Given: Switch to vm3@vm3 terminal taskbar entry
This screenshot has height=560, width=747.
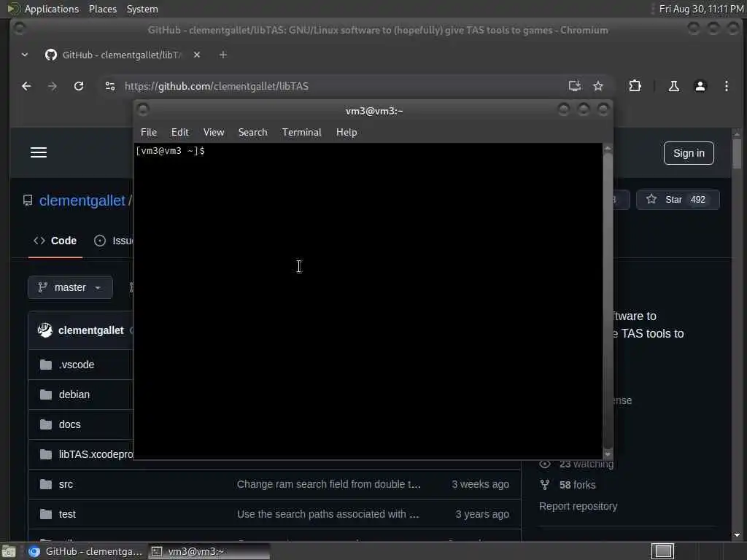Looking at the screenshot, I should tap(209, 551).
